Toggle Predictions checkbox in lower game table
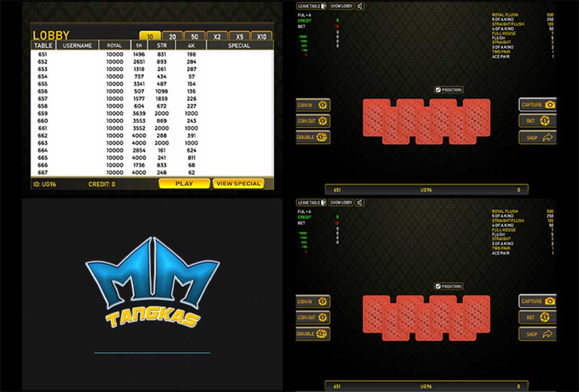Viewport: 579px width, 392px height. pyautogui.click(x=438, y=286)
